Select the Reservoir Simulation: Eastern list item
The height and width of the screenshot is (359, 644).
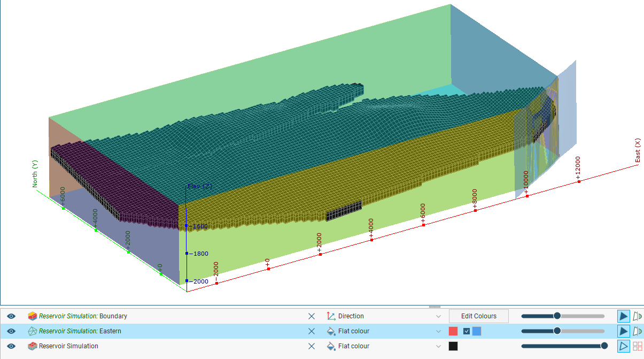80,331
